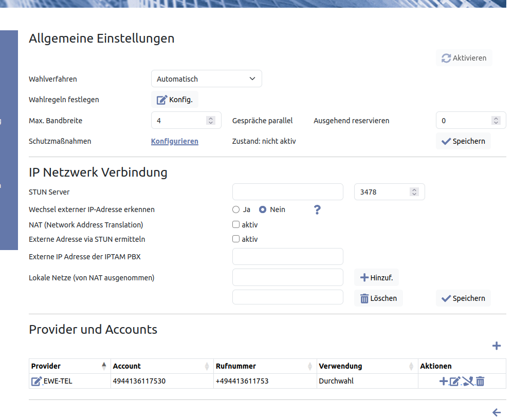Open help question mark for IP-Adresse erkennen
The image size is (513, 420).
pos(317,209)
